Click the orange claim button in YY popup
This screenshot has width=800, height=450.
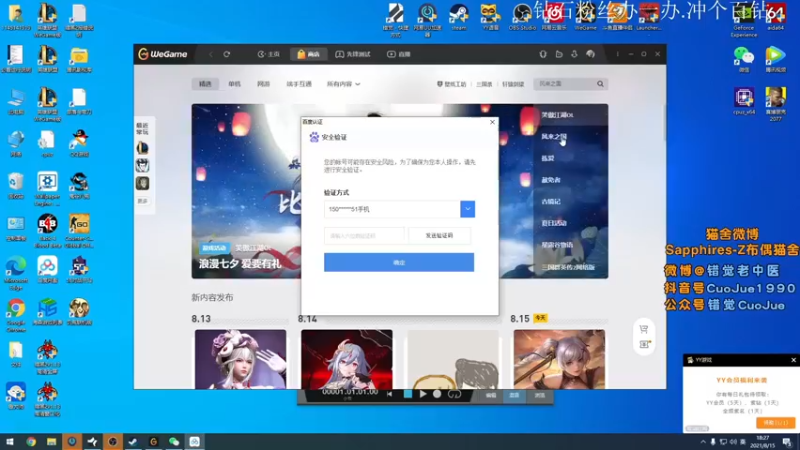(776, 422)
